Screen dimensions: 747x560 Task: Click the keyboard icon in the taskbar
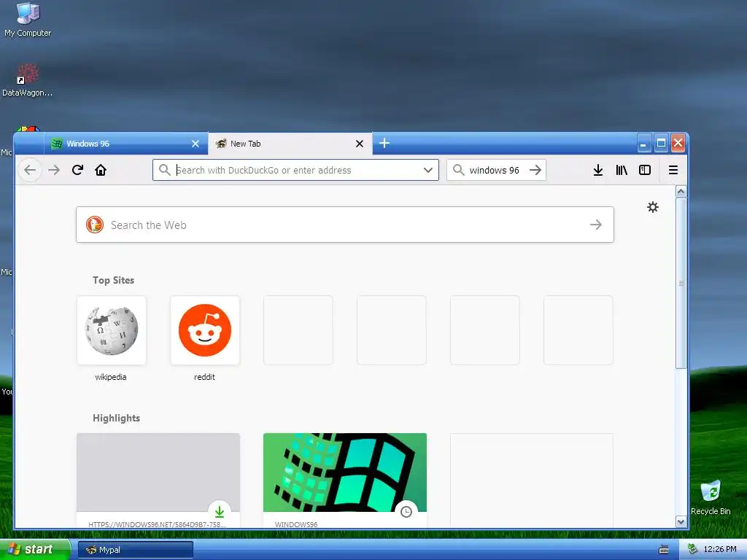(664, 550)
